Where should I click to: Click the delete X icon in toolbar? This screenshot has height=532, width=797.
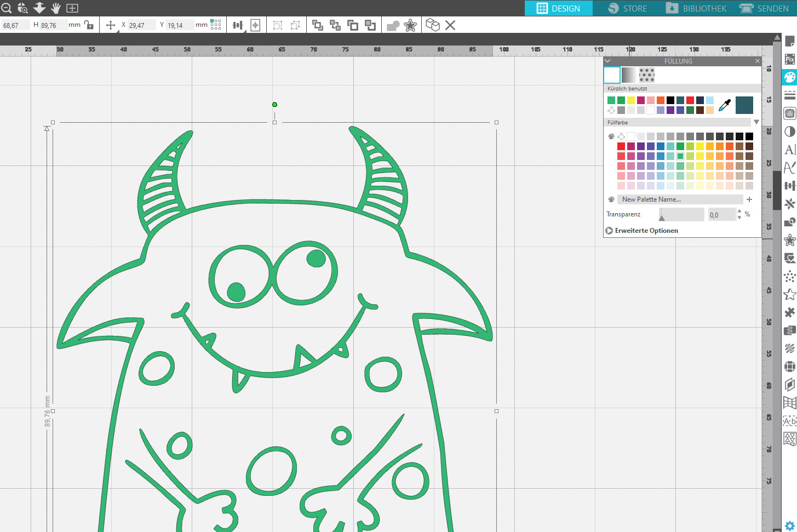tap(450, 25)
